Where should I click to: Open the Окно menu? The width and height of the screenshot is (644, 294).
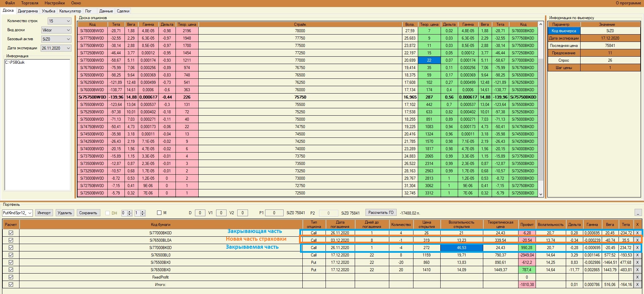(76, 3)
